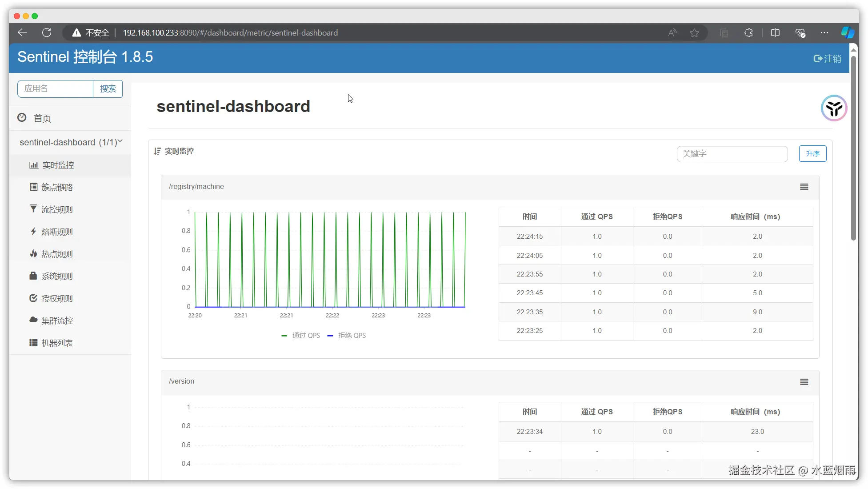Click the split screen icon
The width and height of the screenshot is (868, 489).
[x=775, y=32]
